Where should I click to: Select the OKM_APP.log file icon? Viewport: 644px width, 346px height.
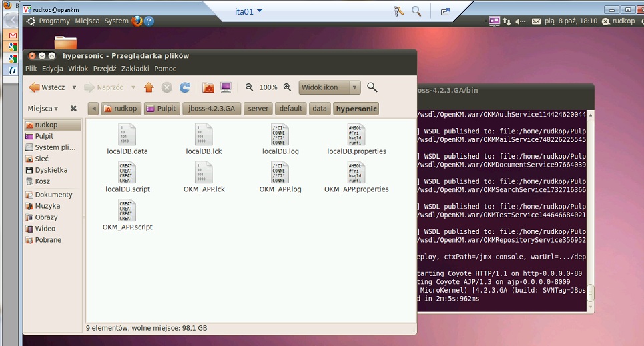click(x=280, y=172)
